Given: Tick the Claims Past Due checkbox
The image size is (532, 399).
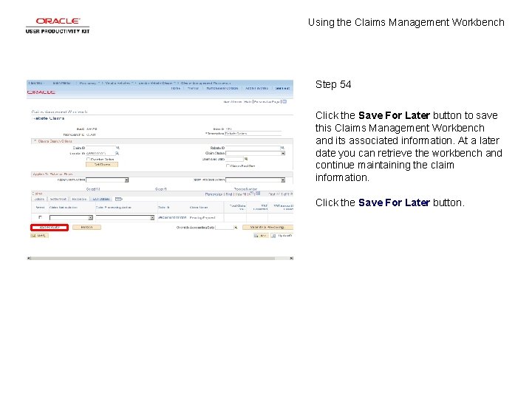Looking at the screenshot, I should click(x=228, y=166).
